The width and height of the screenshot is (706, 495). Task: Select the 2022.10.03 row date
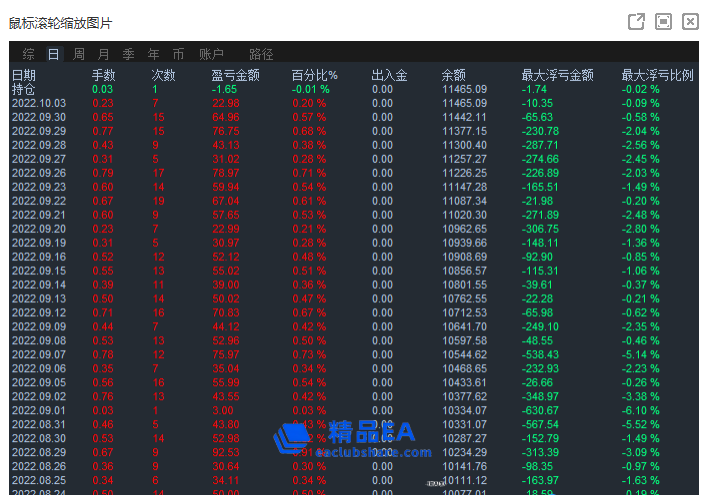(x=39, y=103)
